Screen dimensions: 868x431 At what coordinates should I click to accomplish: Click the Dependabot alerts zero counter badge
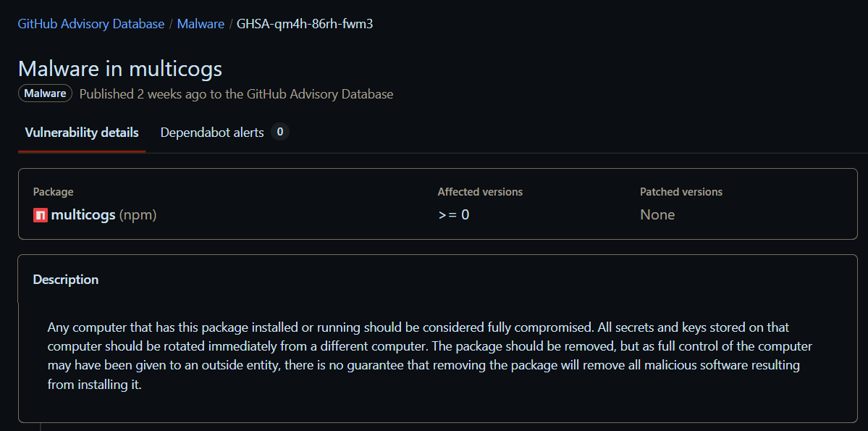point(279,132)
